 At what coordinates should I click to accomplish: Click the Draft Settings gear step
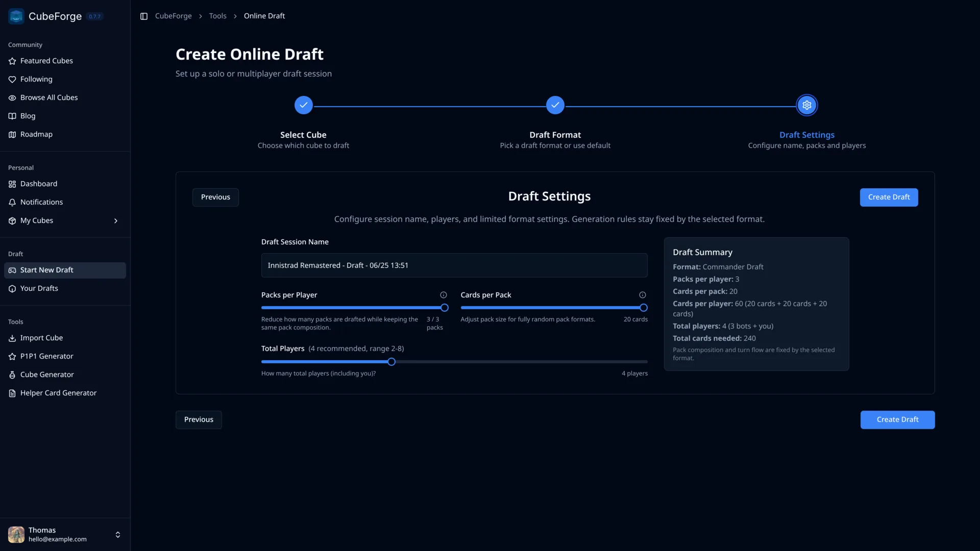tap(807, 105)
